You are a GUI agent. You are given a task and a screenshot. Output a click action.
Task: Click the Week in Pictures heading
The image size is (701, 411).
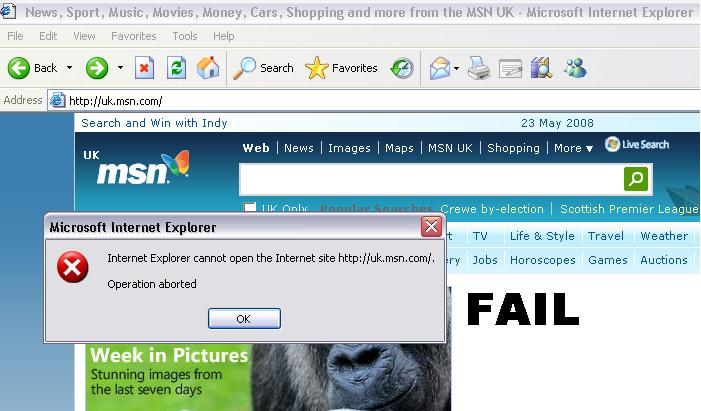pyautogui.click(x=169, y=356)
